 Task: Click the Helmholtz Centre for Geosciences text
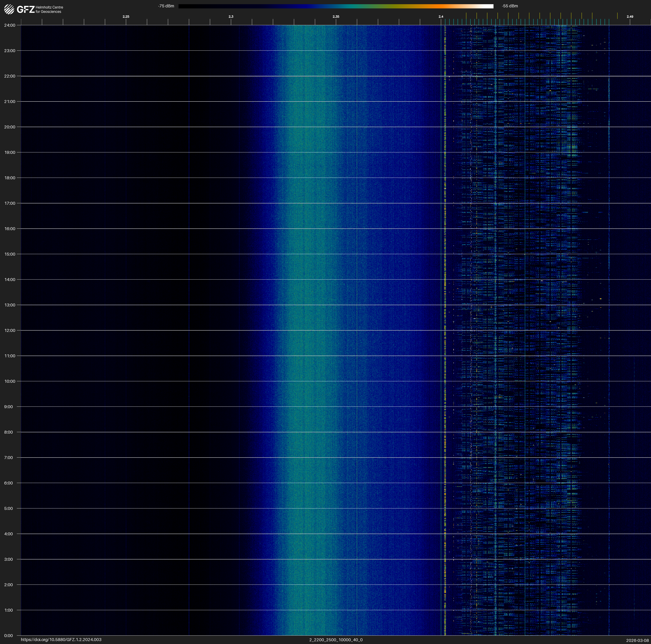click(x=49, y=9)
